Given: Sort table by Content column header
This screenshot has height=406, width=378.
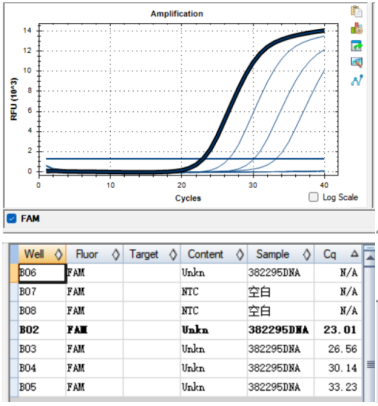Looking at the screenshot, I should coord(214,254).
